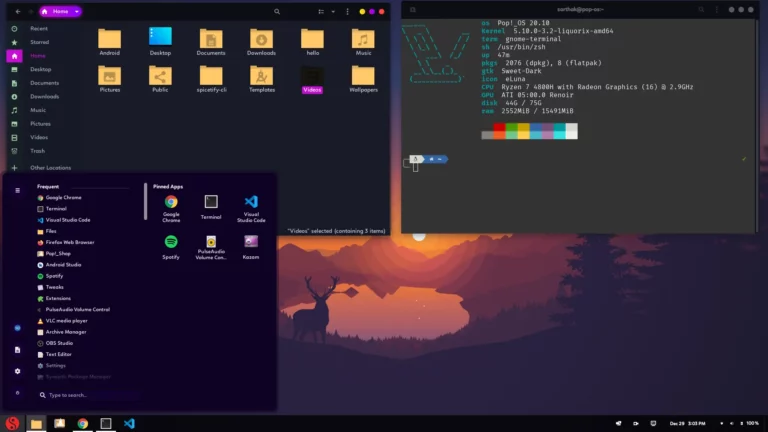Launch pinned Terminal app
The image size is (768, 432).
click(x=211, y=207)
